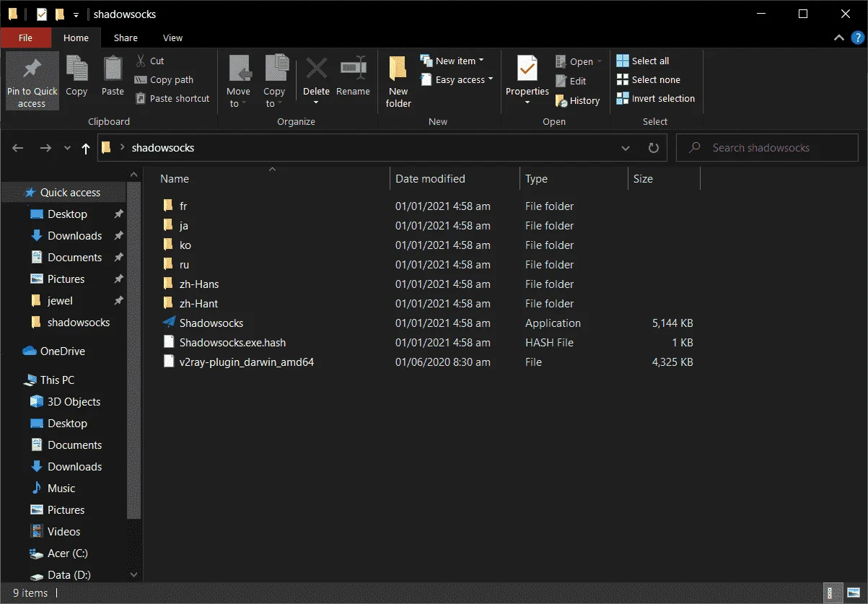This screenshot has height=604, width=868.
Task: Click Select all
Action: tap(643, 61)
